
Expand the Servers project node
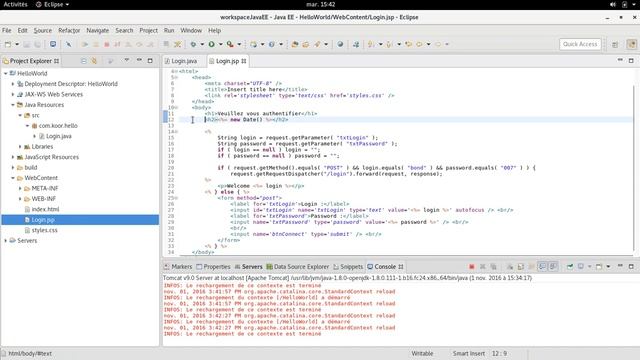coord(6,241)
